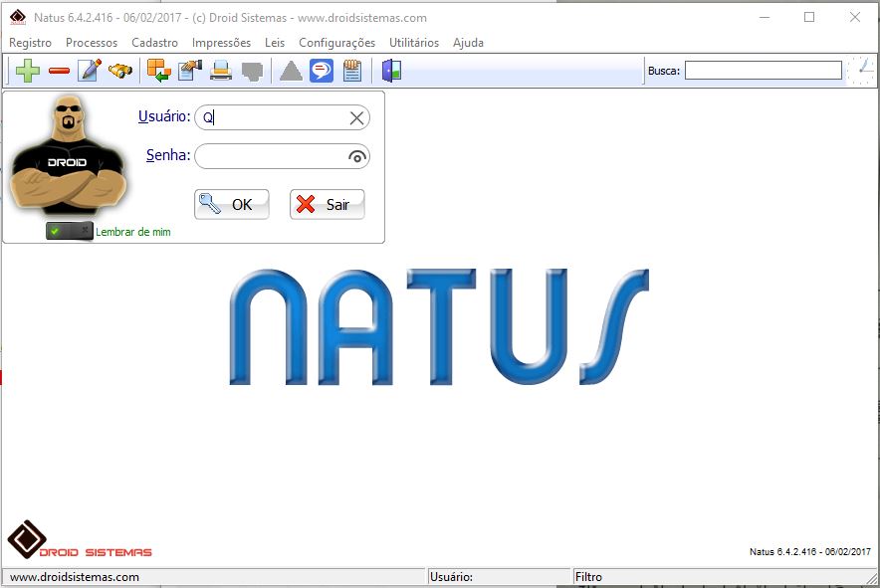Open the Ajuda menu

click(x=468, y=43)
